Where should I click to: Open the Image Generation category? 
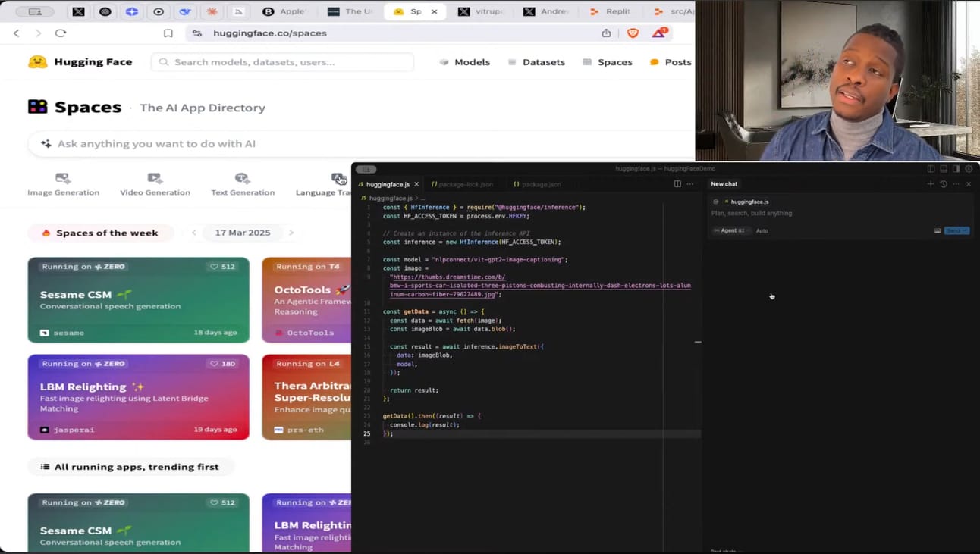click(x=63, y=184)
